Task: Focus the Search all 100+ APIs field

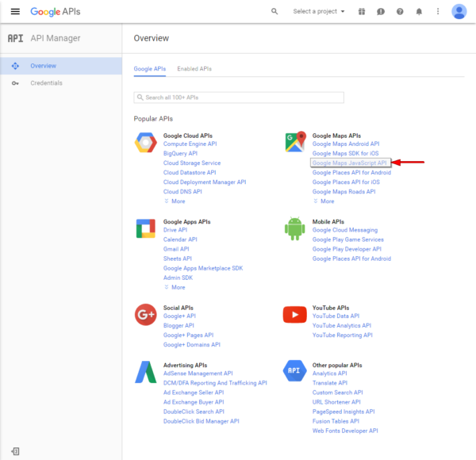Action: pyautogui.click(x=239, y=98)
